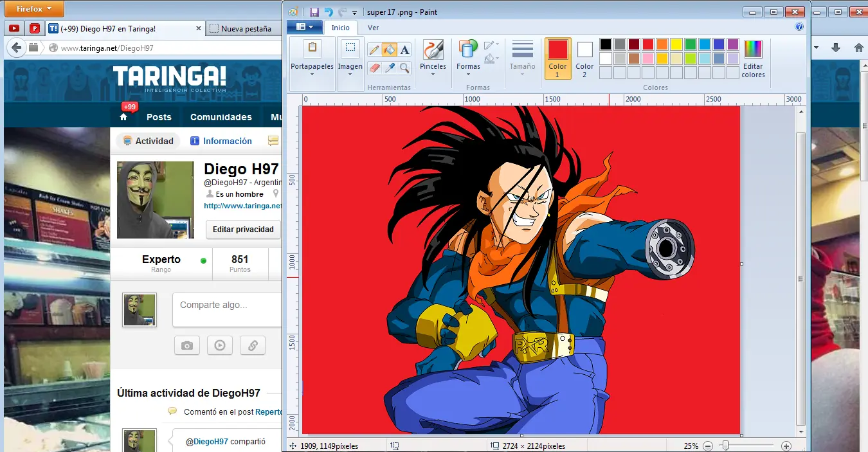Viewport: 868px width, 452px height.
Task: Click the rectangular selection icon under Imagen
Action: coord(350,48)
